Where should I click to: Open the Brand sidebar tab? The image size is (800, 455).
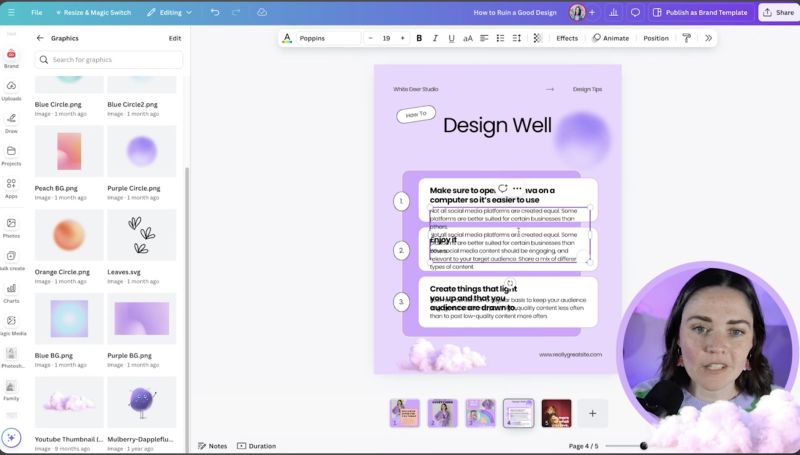[11, 58]
